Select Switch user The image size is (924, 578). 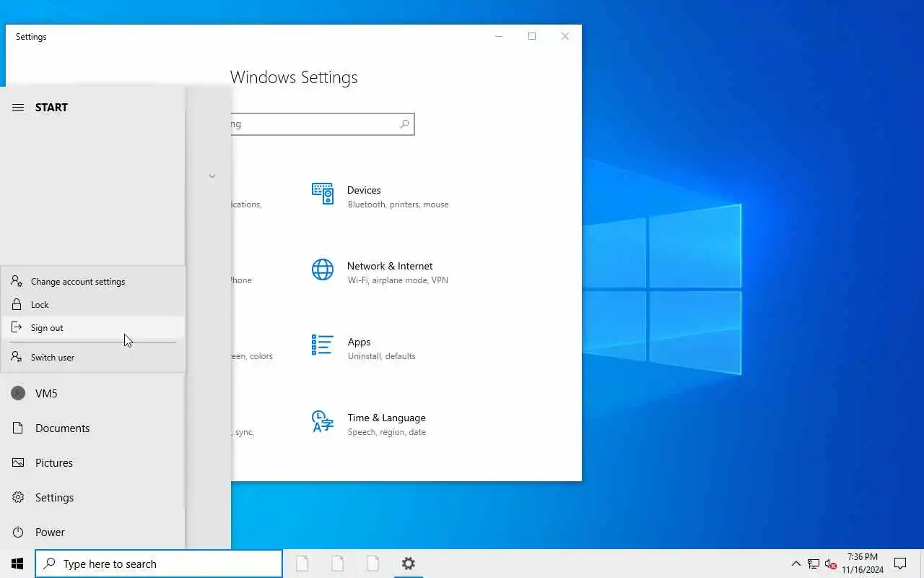[x=93, y=358]
